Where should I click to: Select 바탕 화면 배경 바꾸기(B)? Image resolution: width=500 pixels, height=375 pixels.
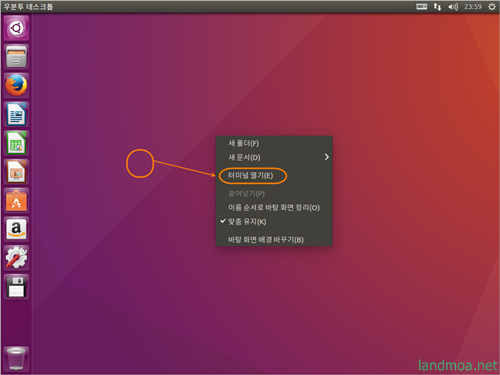(x=274, y=240)
